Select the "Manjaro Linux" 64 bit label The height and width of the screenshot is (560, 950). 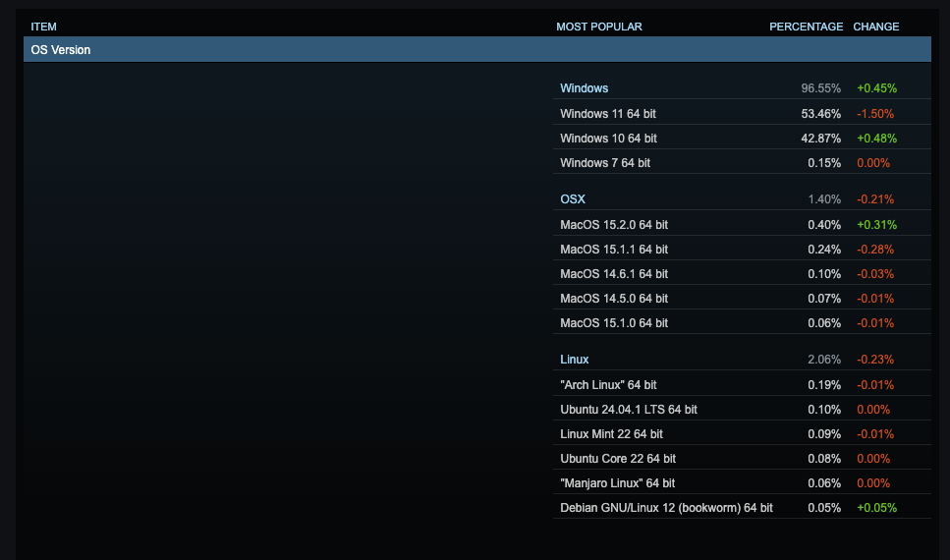617,483
